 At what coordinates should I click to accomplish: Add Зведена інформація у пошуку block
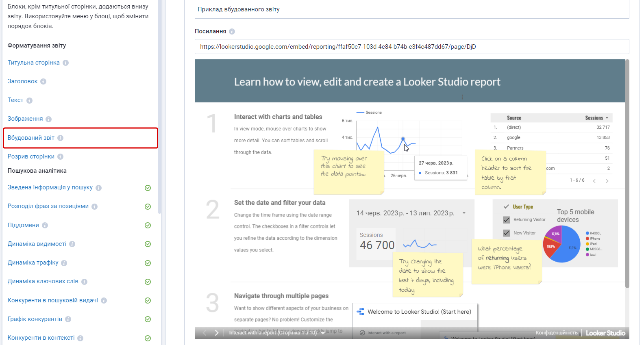click(50, 187)
